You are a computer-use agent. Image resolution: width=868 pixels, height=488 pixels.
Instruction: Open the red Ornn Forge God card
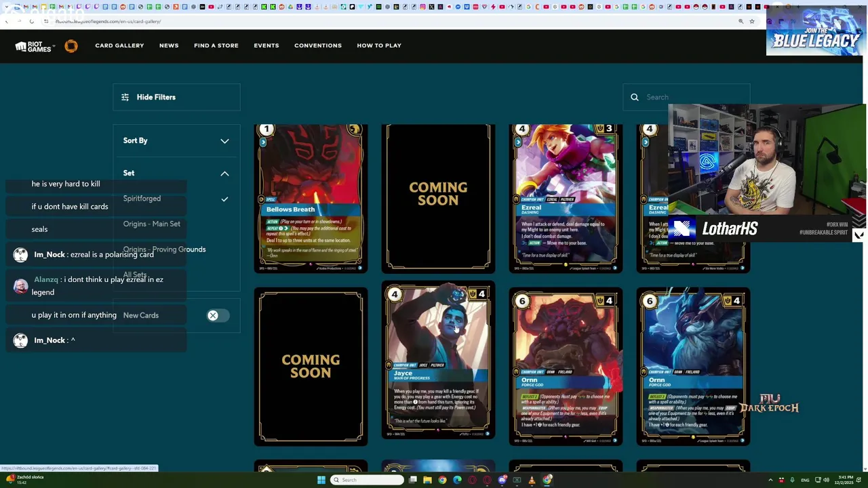pyautogui.click(x=566, y=367)
